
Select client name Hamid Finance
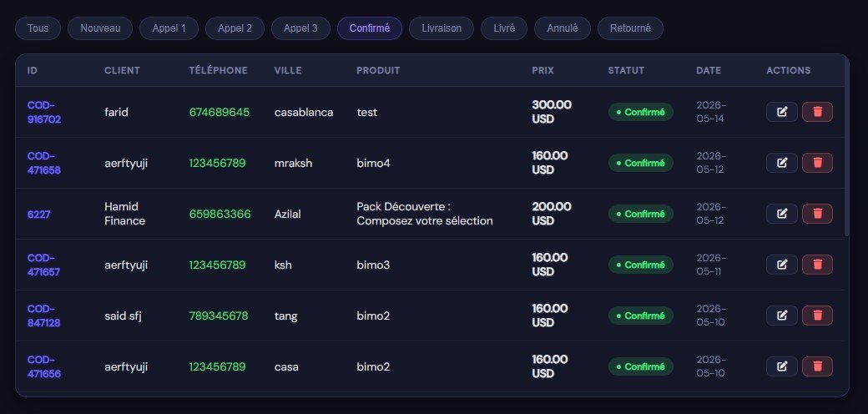coord(124,214)
